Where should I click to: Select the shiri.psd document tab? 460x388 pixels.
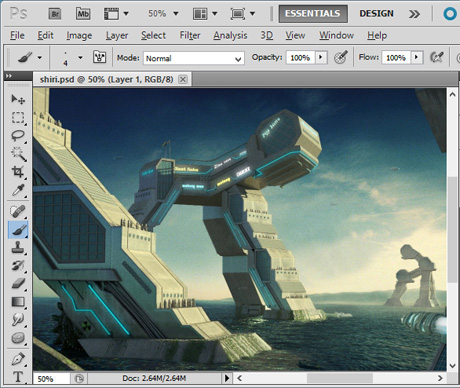click(x=106, y=79)
